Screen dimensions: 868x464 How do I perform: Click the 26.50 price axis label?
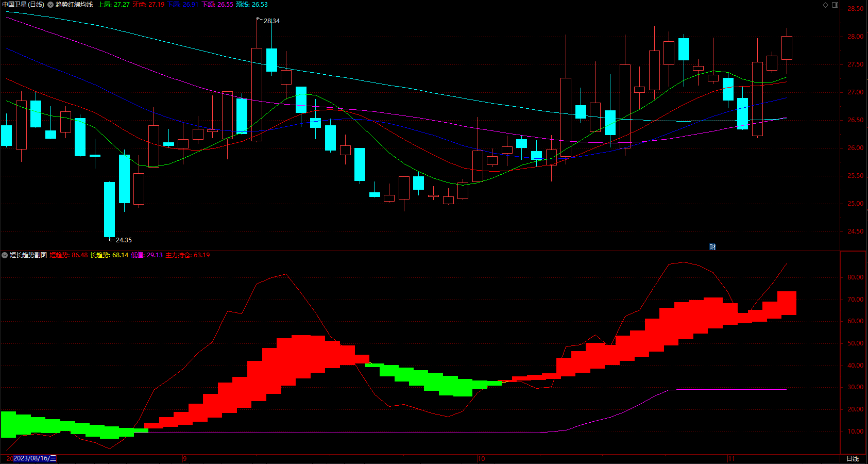[855, 120]
